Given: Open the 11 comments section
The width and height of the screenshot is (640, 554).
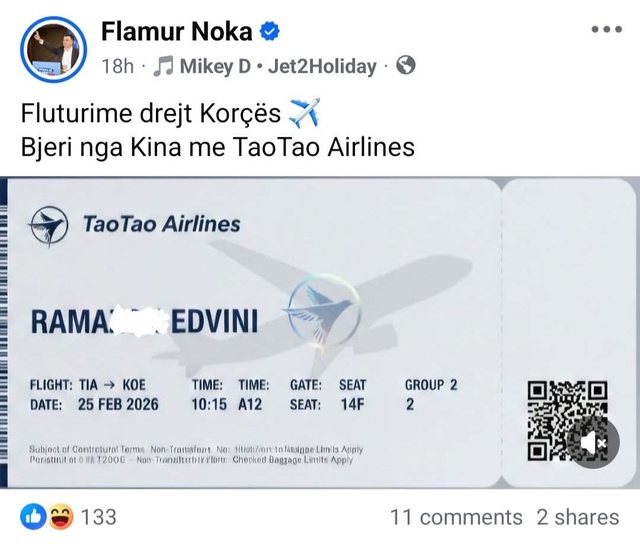Looking at the screenshot, I should [456, 517].
